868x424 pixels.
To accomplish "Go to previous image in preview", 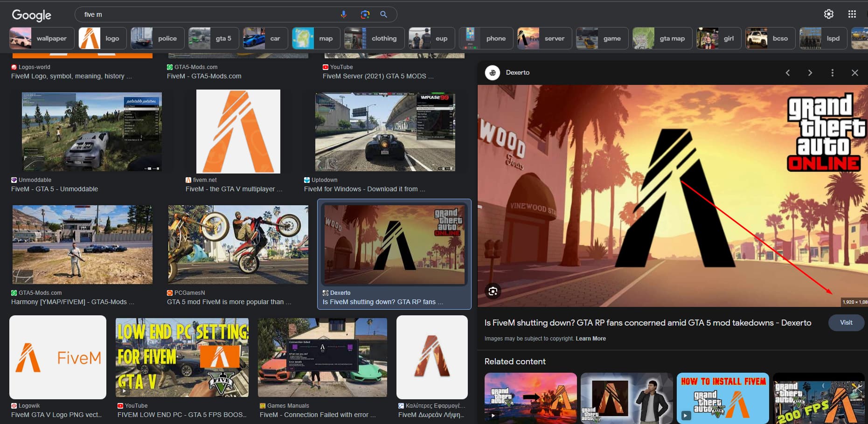I will [x=787, y=73].
